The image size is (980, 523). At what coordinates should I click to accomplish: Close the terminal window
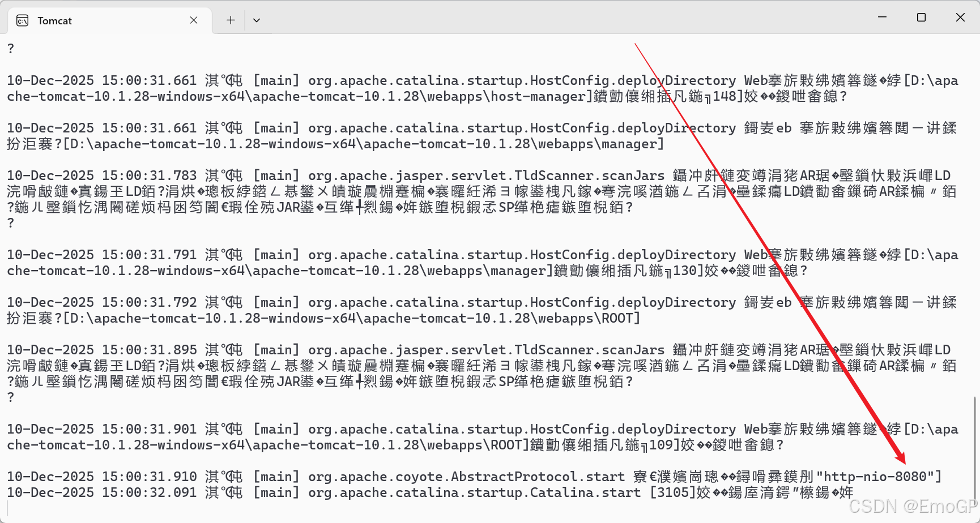(960, 17)
